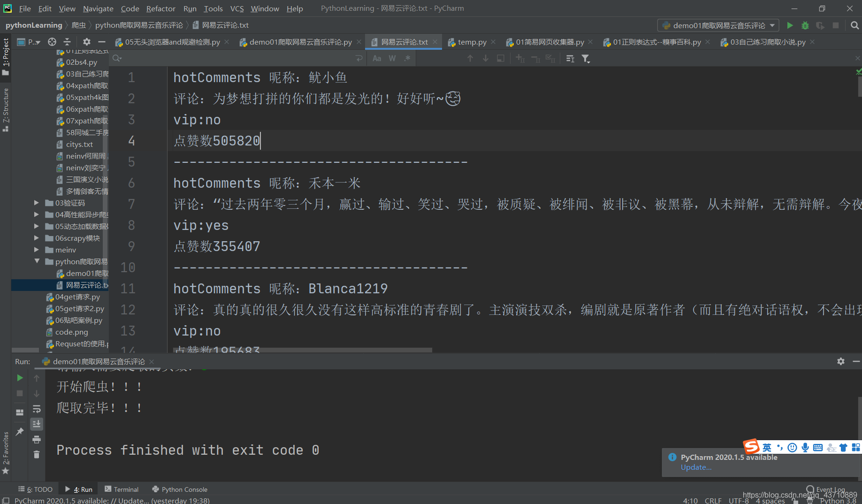
Task: Toggle Match Case in find bar
Action: (377, 58)
